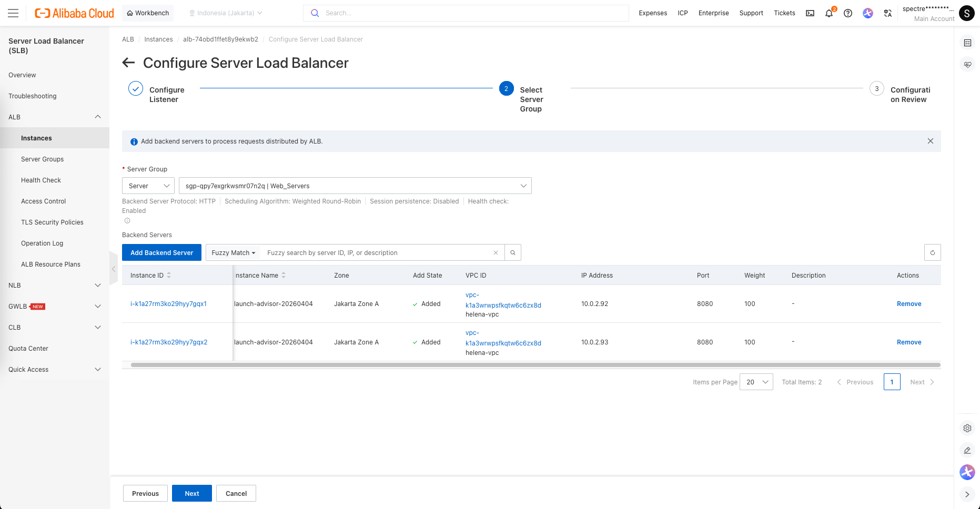980x509 pixels.
Task: Click the horizontal table scrollbar
Action: click(x=535, y=365)
